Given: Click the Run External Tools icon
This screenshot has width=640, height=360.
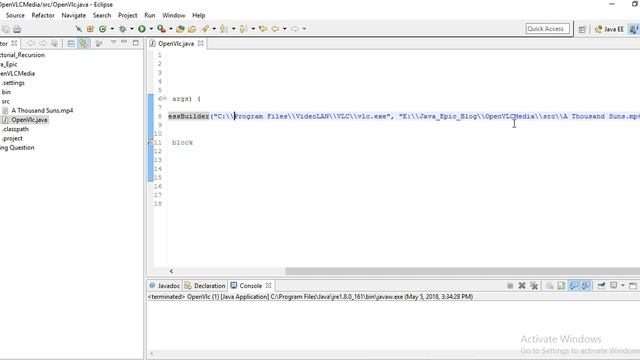Looking at the screenshot, I should click(161, 29).
